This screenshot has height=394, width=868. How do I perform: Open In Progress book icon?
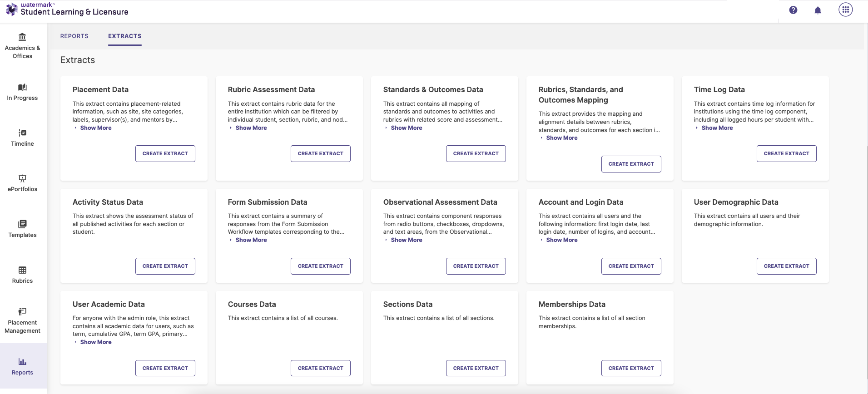[22, 87]
